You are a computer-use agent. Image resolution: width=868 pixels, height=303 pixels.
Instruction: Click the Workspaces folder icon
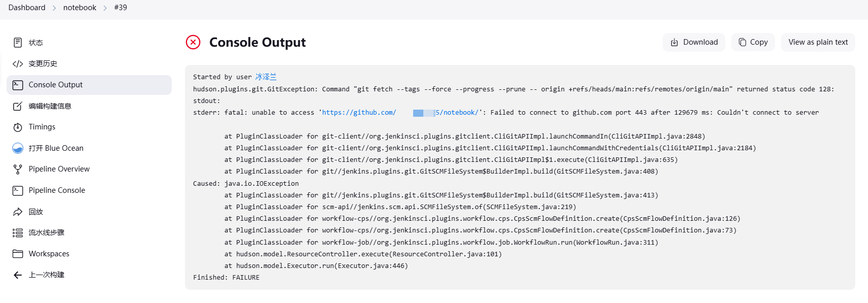[18, 254]
